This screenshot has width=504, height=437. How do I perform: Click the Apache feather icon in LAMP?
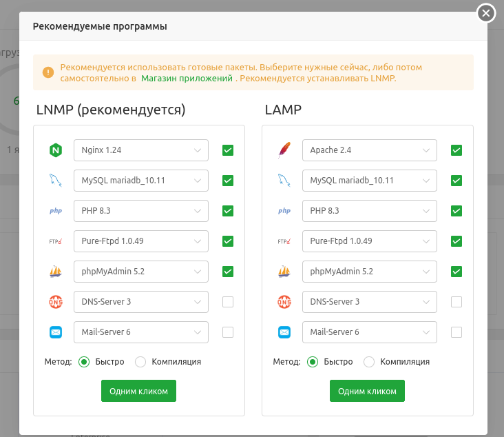(x=284, y=150)
